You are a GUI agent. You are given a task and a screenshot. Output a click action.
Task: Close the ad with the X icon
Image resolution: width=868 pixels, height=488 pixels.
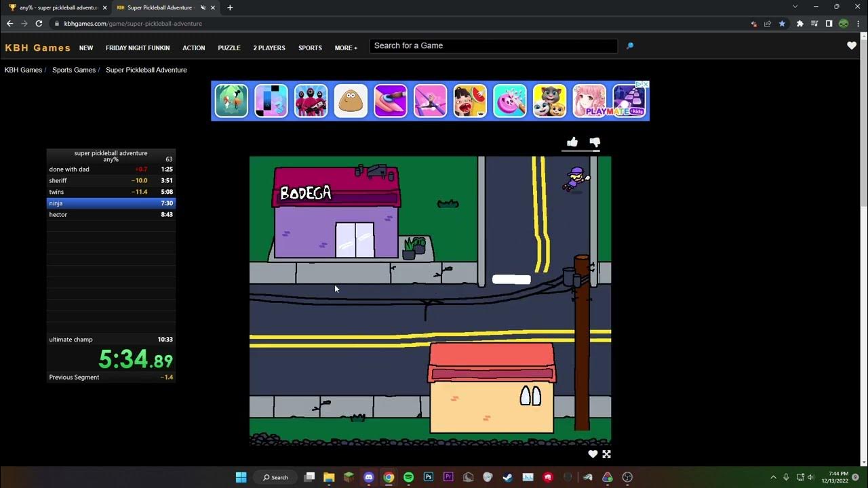pyautogui.click(x=646, y=84)
